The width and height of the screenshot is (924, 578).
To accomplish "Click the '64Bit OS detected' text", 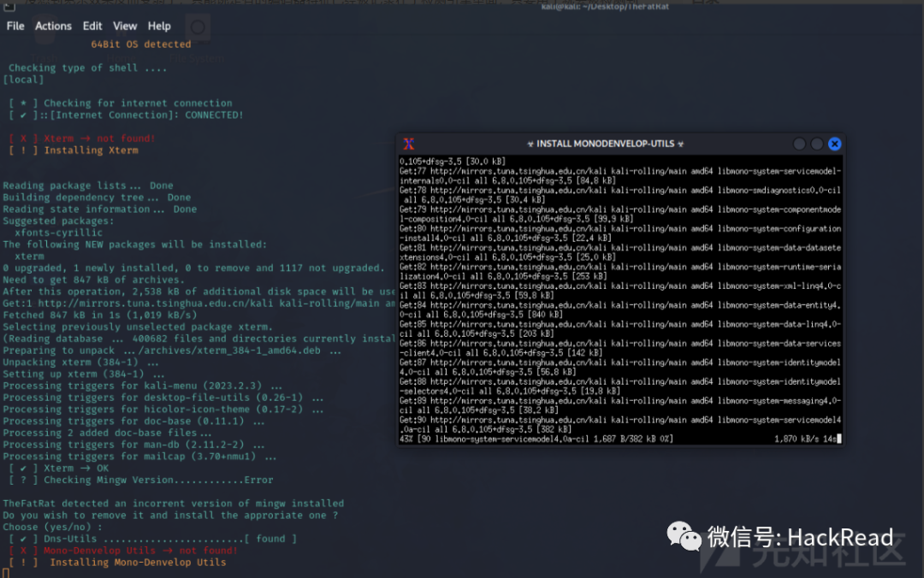I will (141, 44).
